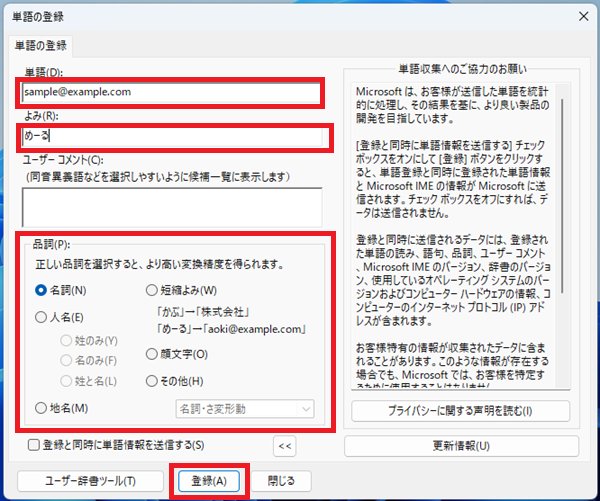Select the 地名(M) radio button
The height and width of the screenshot is (501, 600).
point(41,407)
